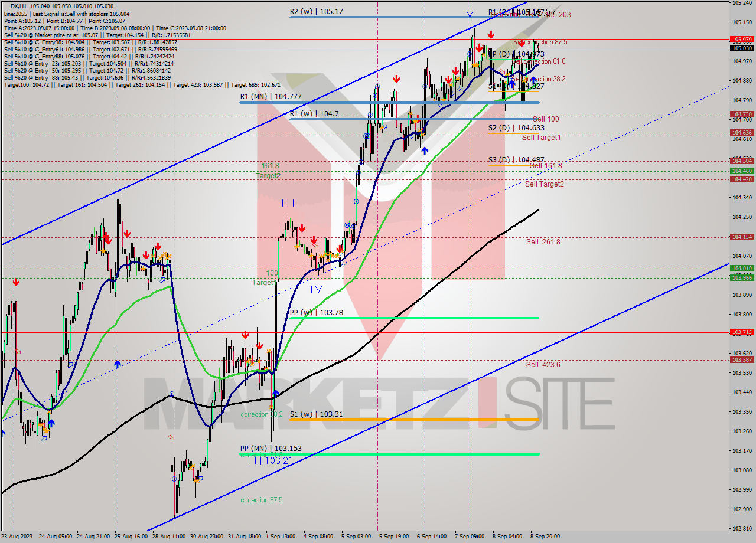Click the 'Sell 261.8' level label
Image resolution: width=756 pixels, height=543 pixels.
tap(543, 242)
